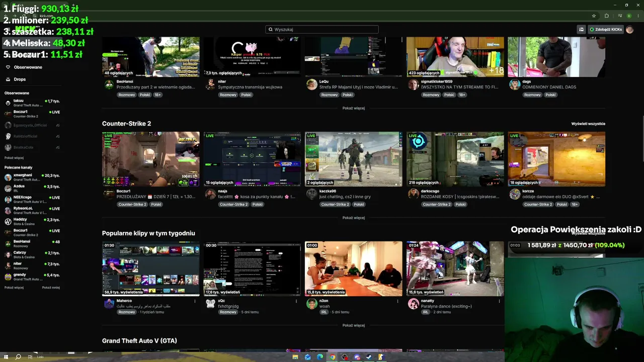Open grendy in recommended channels
Viewport: 644px width, 362px height.
[x=32, y=277]
